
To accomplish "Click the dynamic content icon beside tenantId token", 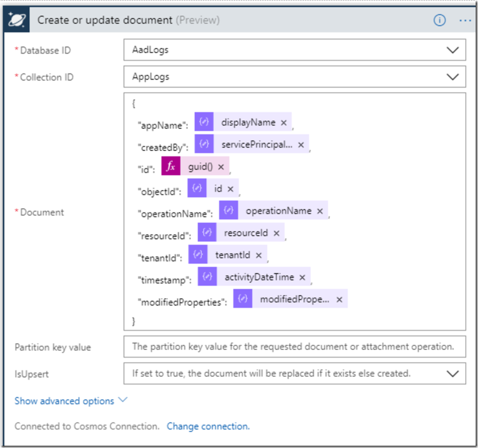I will (x=198, y=254).
